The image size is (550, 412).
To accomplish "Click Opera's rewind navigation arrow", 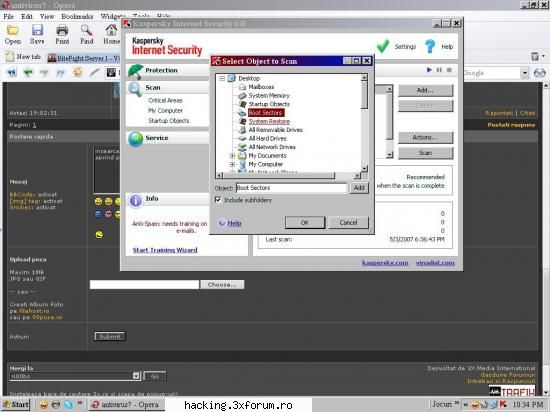I will (12, 73).
